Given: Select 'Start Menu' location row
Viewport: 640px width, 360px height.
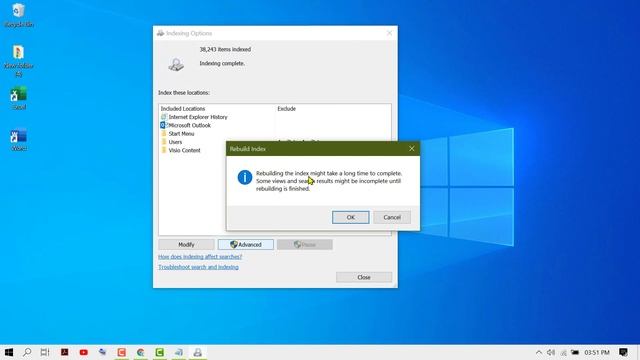Looking at the screenshot, I should (178, 133).
